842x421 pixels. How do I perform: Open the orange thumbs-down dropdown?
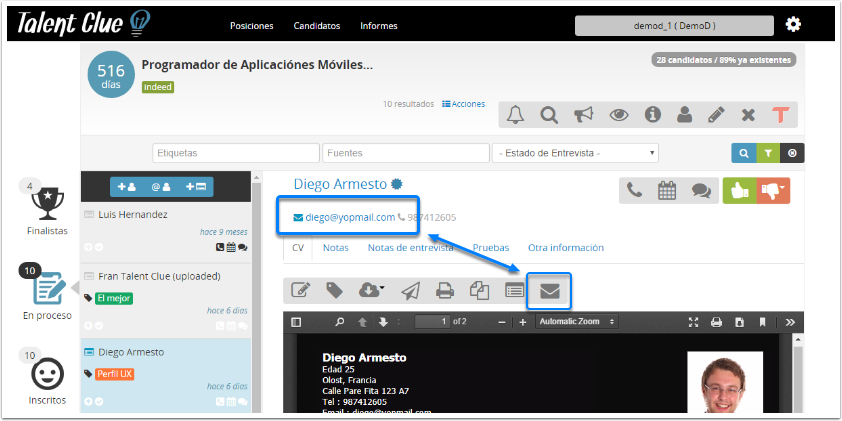click(x=773, y=191)
